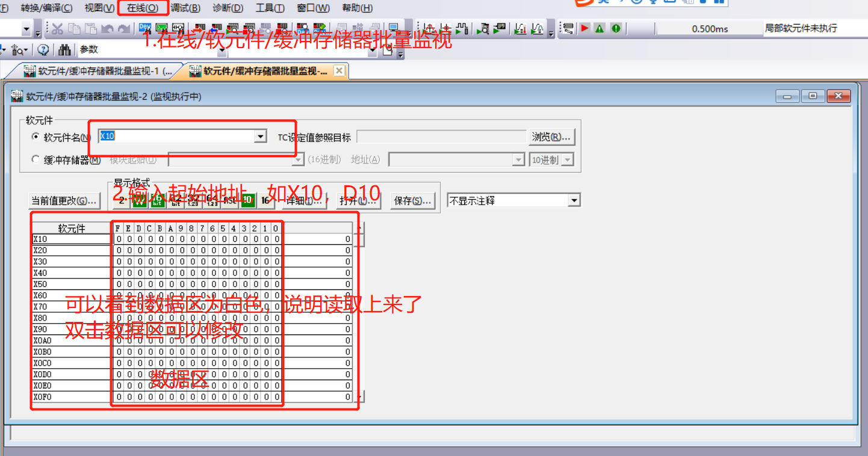
Task: Click the 浏览 browse button
Action: 552,137
